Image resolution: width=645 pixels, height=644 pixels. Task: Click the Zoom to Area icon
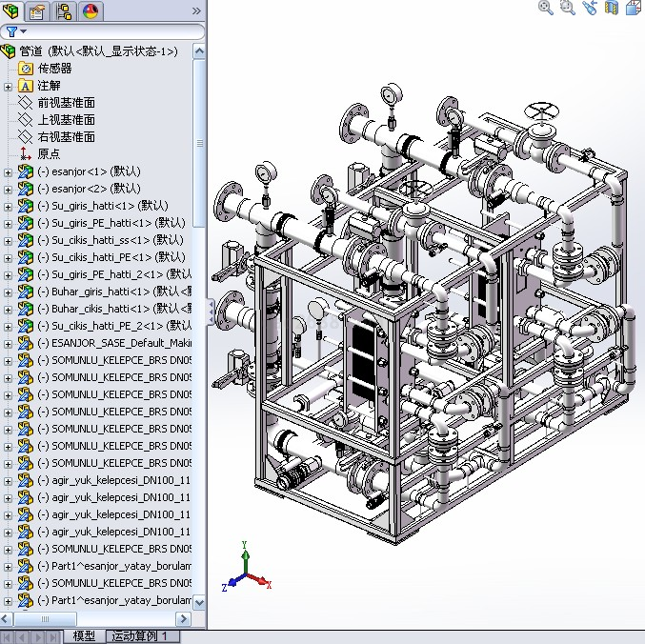[568, 8]
